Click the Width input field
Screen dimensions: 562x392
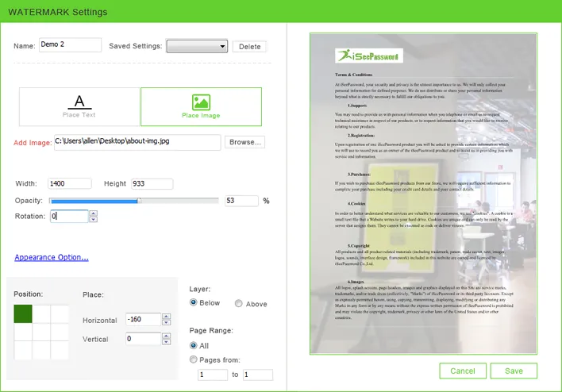pyautogui.click(x=70, y=183)
